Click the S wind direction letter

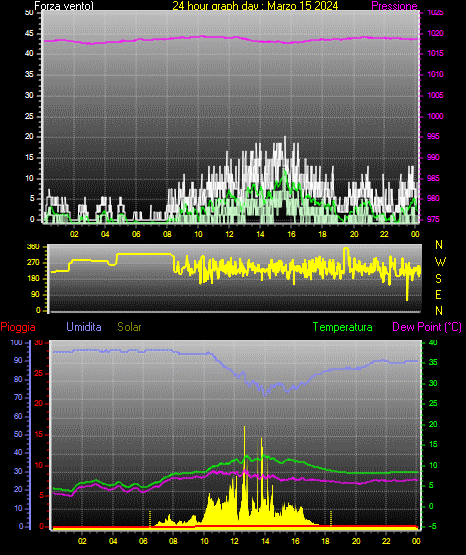coord(438,279)
